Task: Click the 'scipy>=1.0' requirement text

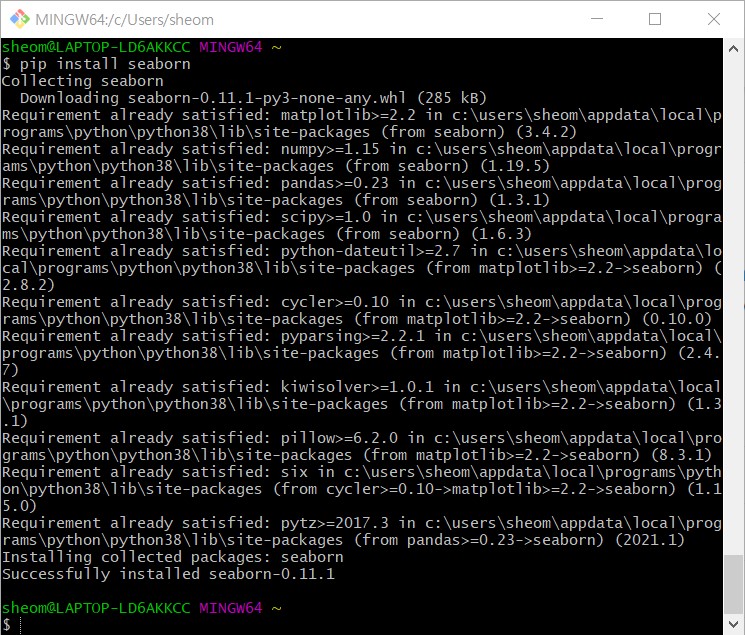Action: [325, 217]
